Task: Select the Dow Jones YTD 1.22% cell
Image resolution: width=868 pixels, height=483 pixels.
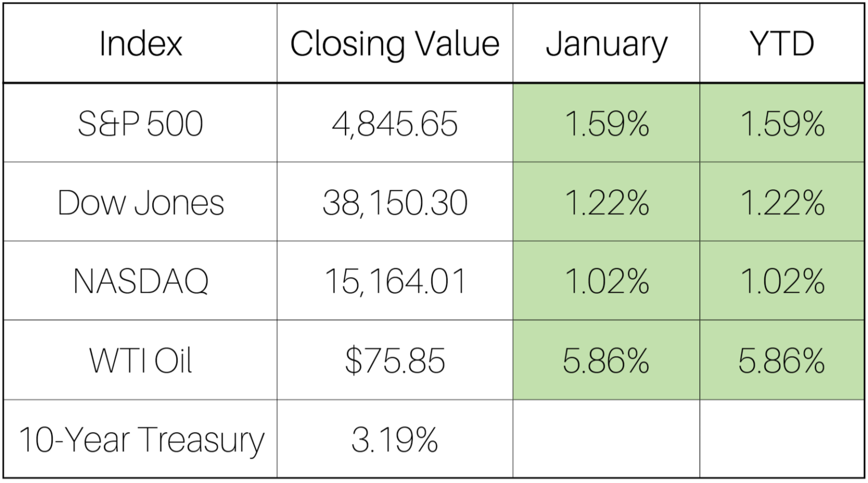Action: pos(782,203)
